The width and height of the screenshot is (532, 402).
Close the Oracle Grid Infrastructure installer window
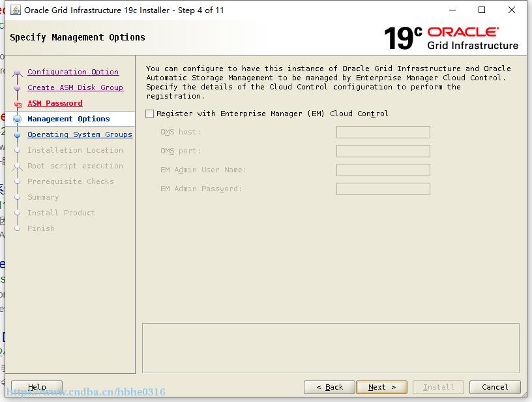[x=512, y=10]
